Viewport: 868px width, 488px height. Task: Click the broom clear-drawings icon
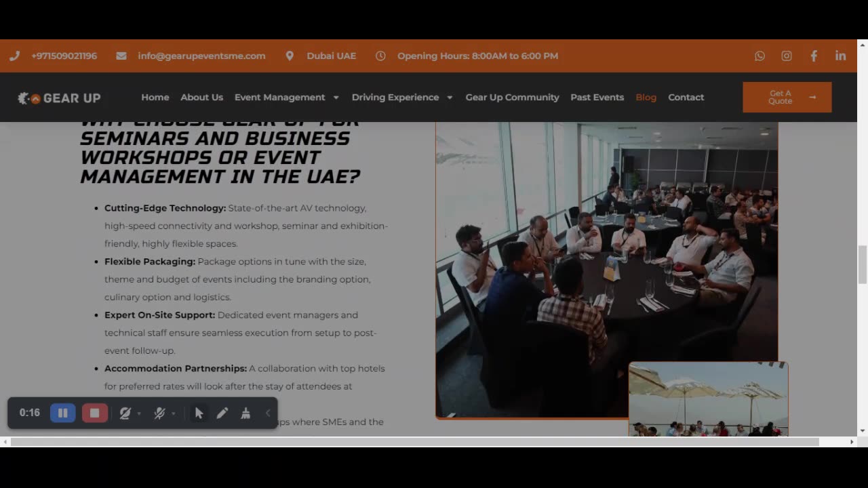point(245,413)
